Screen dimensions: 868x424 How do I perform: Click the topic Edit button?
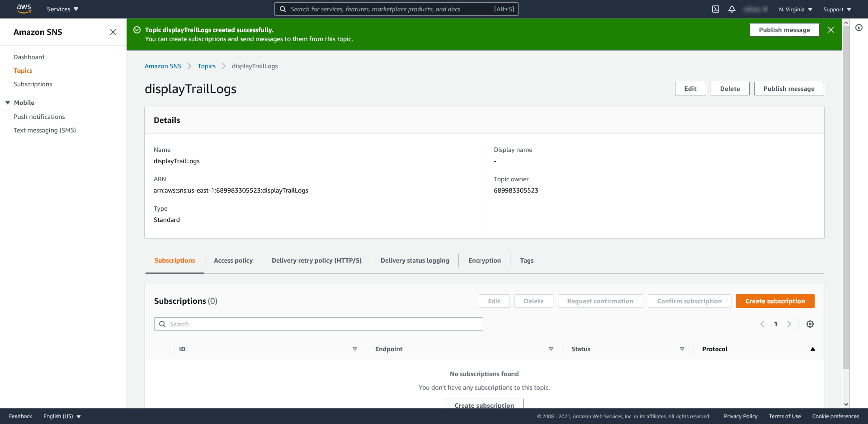tap(690, 89)
